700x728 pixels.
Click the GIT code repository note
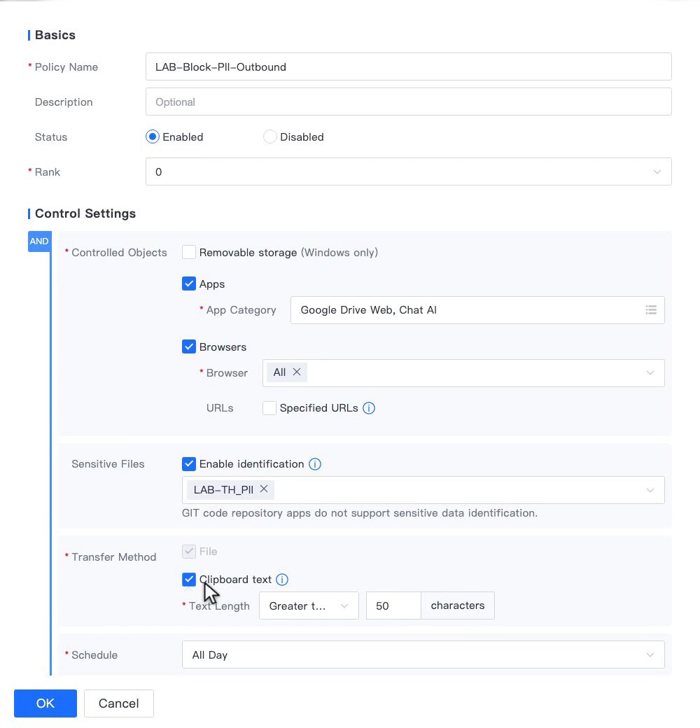coord(360,513)
